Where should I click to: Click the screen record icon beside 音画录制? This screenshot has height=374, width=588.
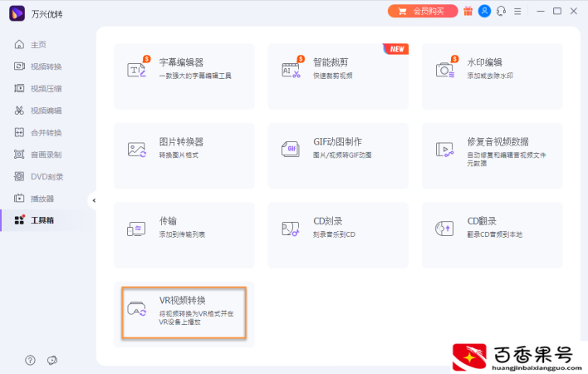19,155
